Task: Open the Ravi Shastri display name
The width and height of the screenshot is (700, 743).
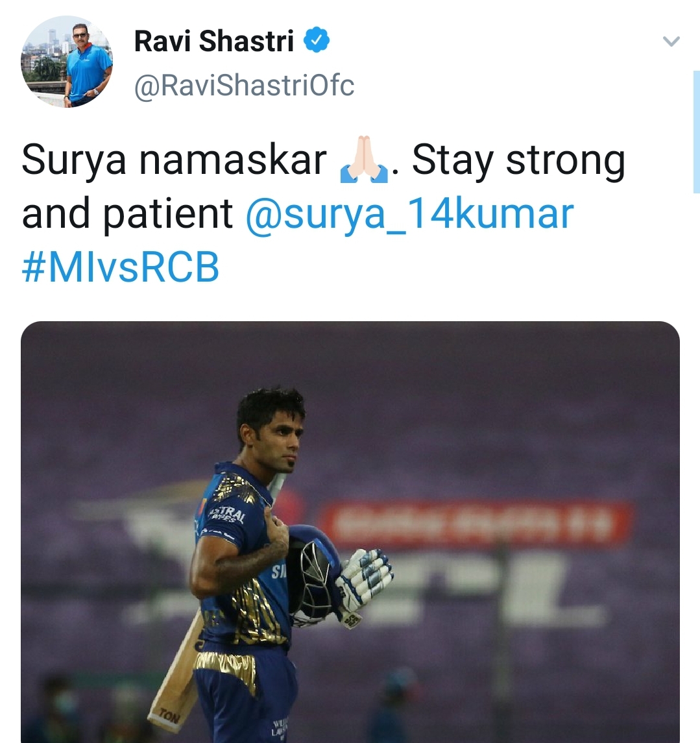Action: click(214, 41)
